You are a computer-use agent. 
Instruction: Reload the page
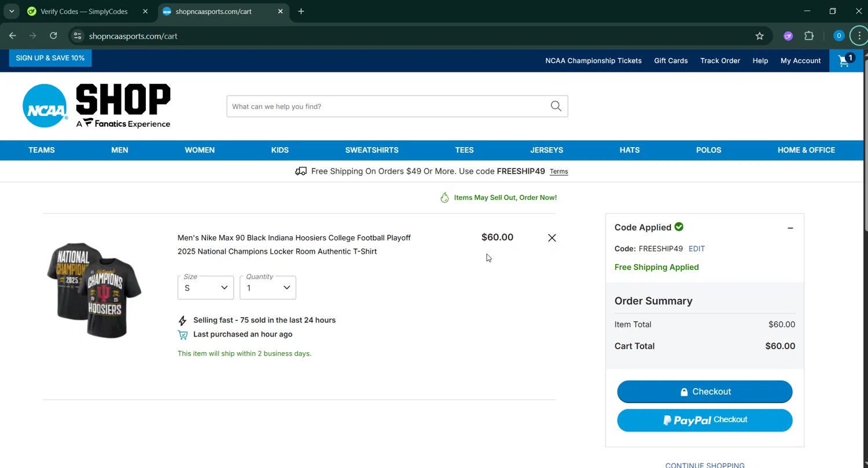pyautogui.click(x=53, y=36)
